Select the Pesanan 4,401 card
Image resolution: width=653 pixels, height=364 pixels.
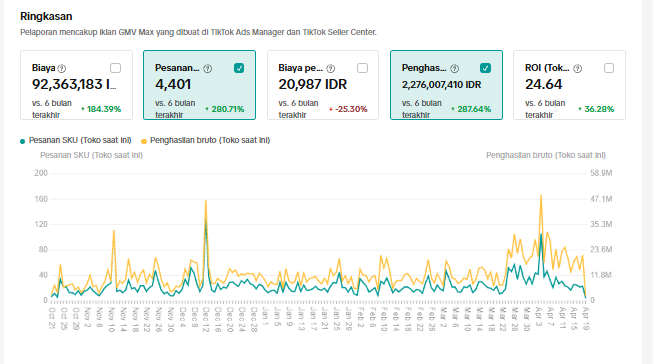coord(199,85)
